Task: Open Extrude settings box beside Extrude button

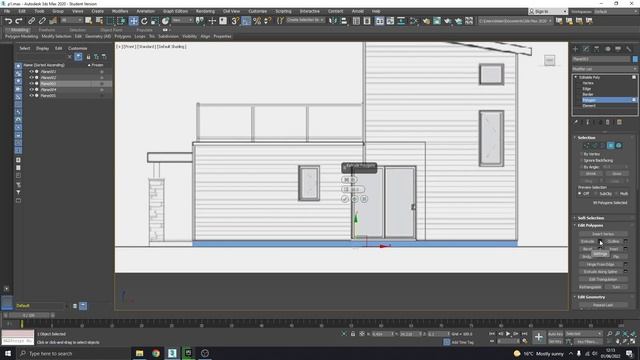Action: pyautogui.click(x=600, y=241)
